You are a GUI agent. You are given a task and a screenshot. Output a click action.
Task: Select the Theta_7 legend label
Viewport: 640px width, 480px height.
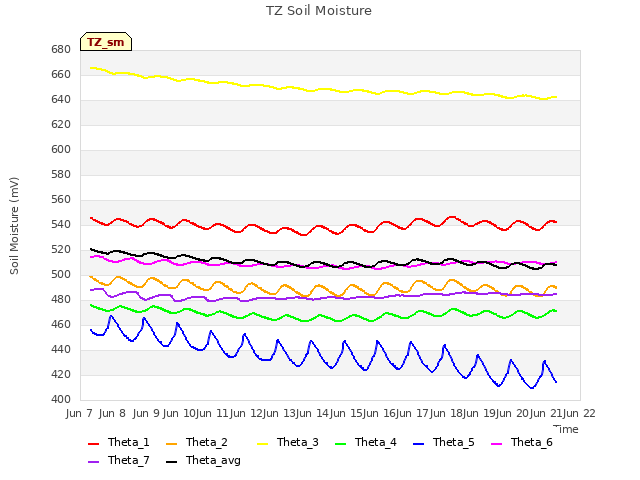129,460
